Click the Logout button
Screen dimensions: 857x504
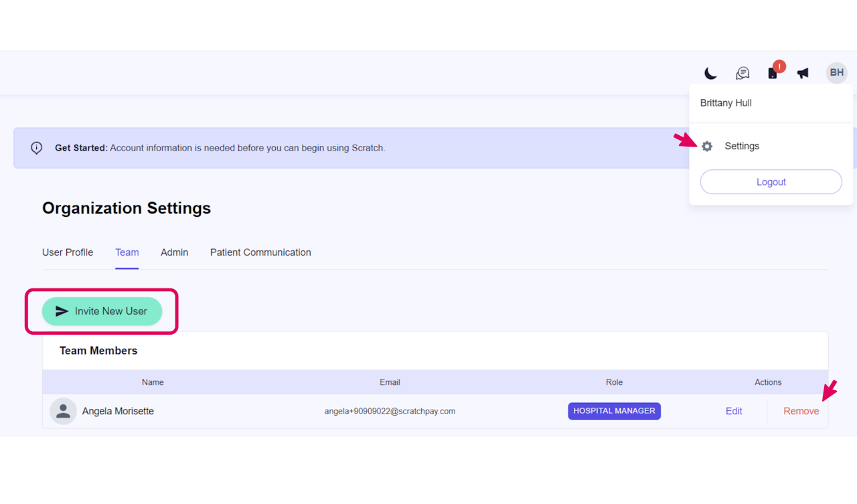771,182
